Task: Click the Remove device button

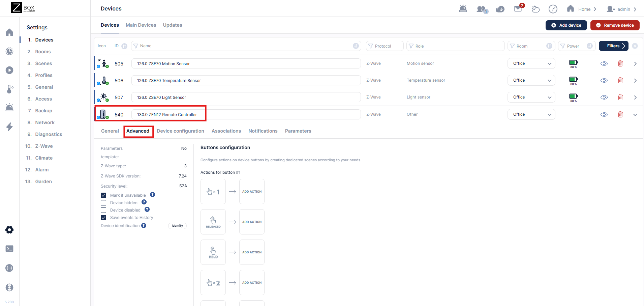Action: click(615, 25)
